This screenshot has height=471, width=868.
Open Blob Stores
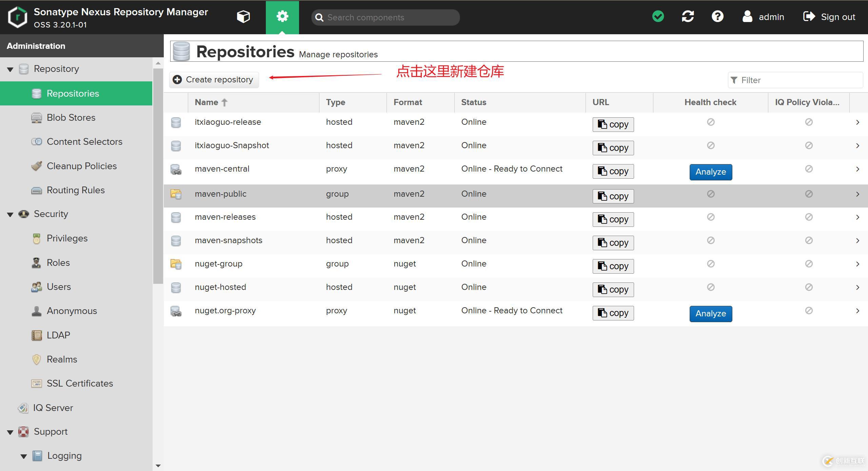tap(71, 117)
